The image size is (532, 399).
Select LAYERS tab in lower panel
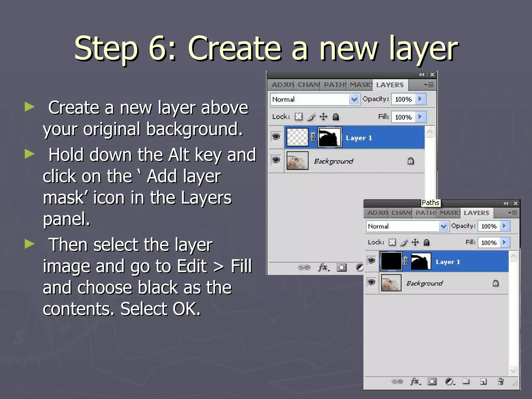click(477, 213)
